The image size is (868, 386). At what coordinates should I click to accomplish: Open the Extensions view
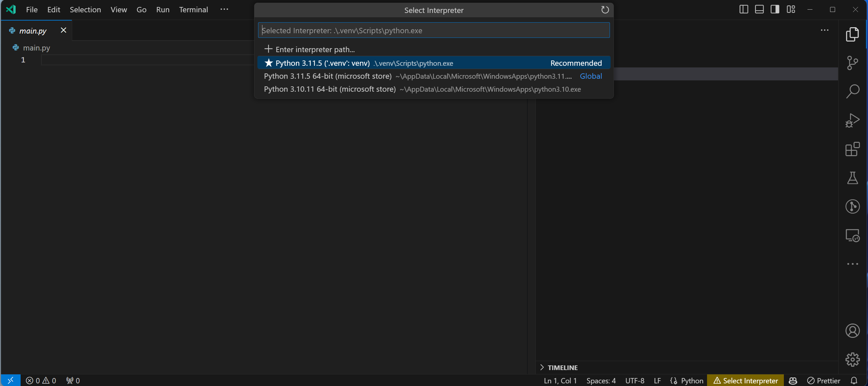tap(852, 149)
